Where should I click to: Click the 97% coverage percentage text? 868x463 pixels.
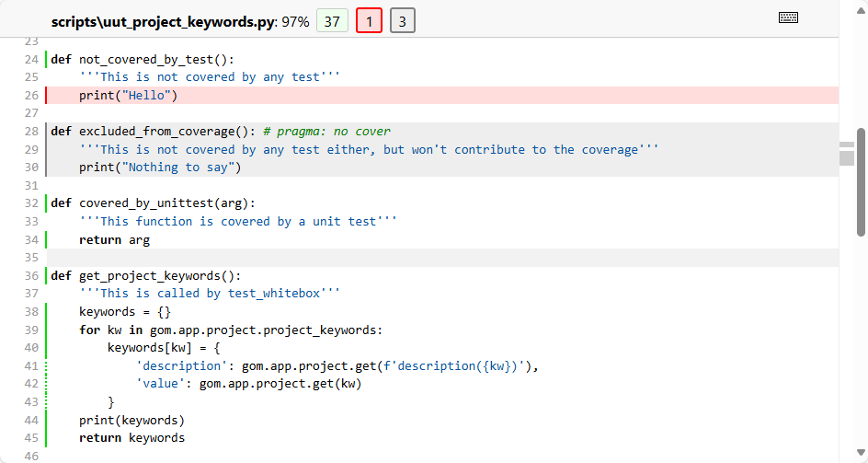click(295, 21)
